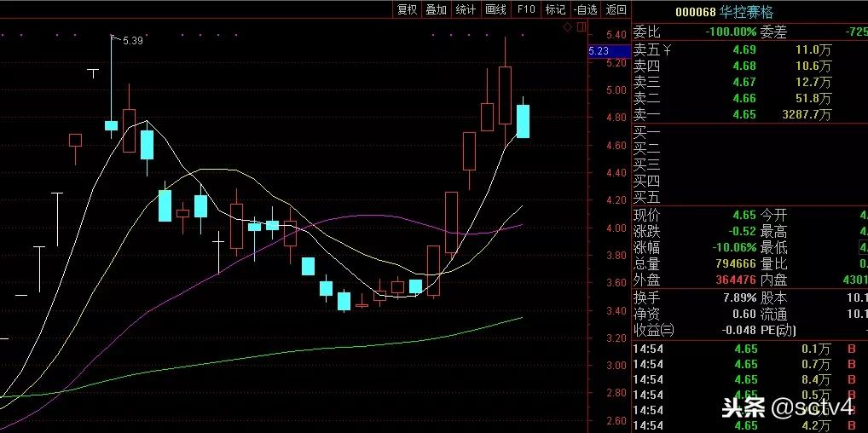Click -自选 to remove from watchlist
This screenshot has width=868, height=433.
click(x=587, y=9)
